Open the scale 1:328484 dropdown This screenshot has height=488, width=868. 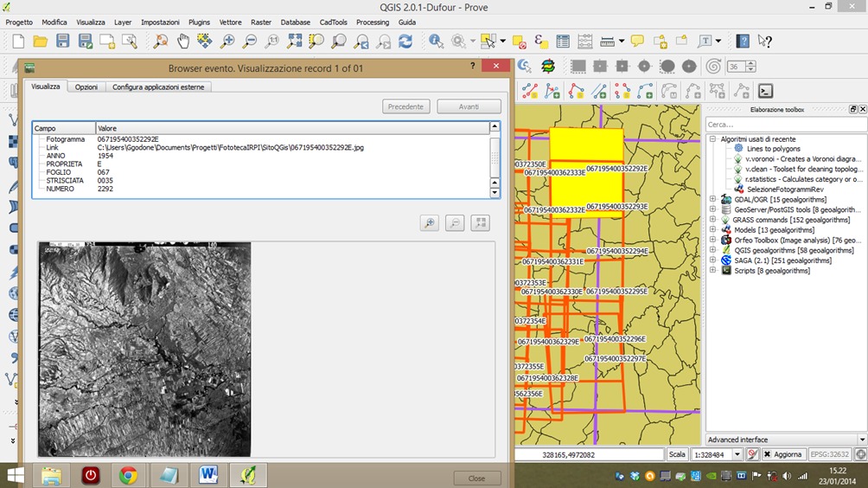(x=737, y=454)
